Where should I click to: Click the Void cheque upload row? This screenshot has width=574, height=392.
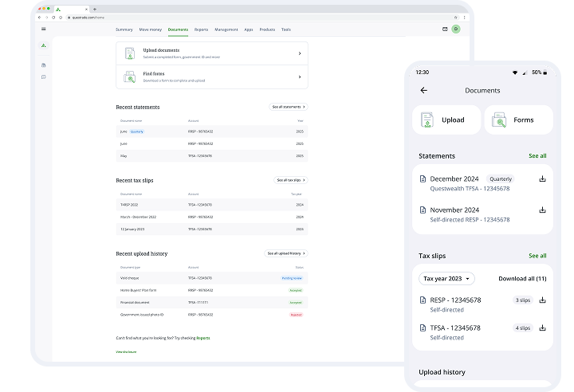click(212, 278)
